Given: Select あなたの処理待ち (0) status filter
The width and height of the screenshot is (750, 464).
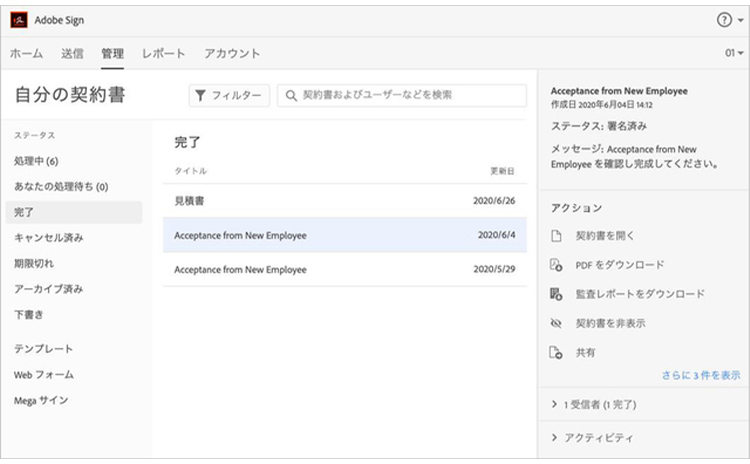Looking at the screenshot, I should coord(61,187).
